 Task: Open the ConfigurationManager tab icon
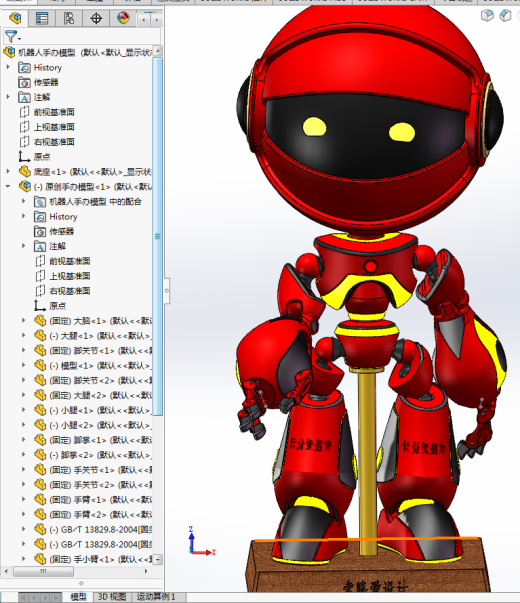click(x=69, y=18)
